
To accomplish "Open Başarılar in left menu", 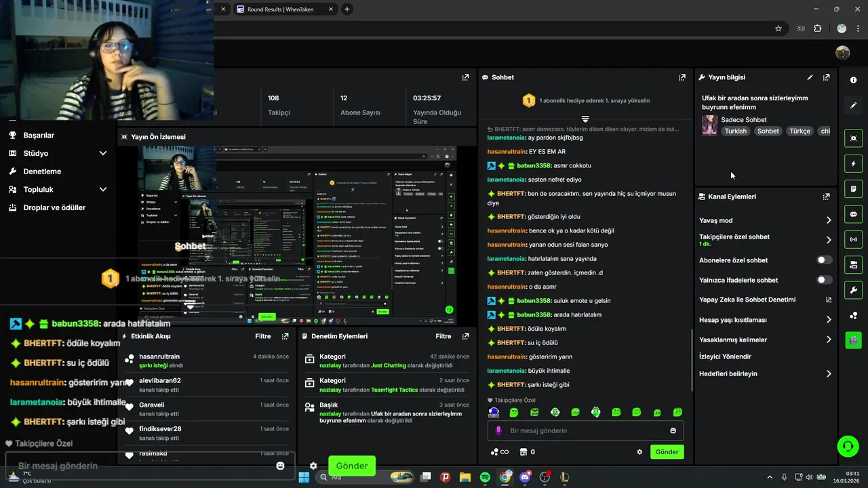I will coord(39,135).
